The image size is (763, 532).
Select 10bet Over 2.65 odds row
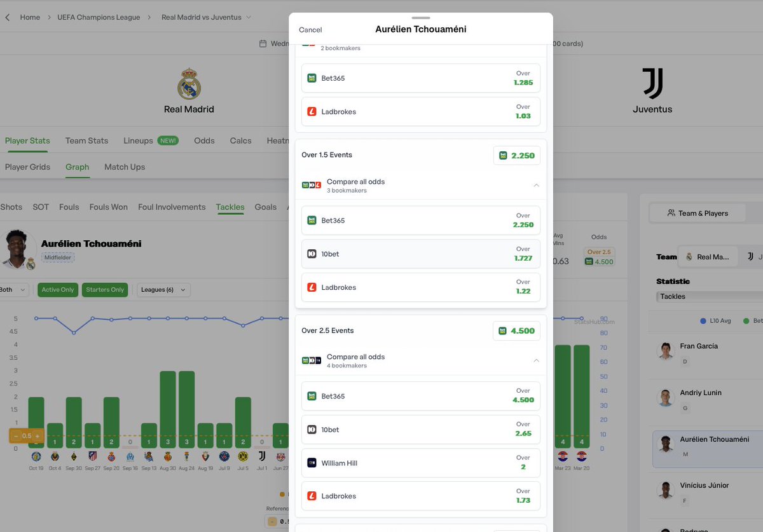coord(421,430)
